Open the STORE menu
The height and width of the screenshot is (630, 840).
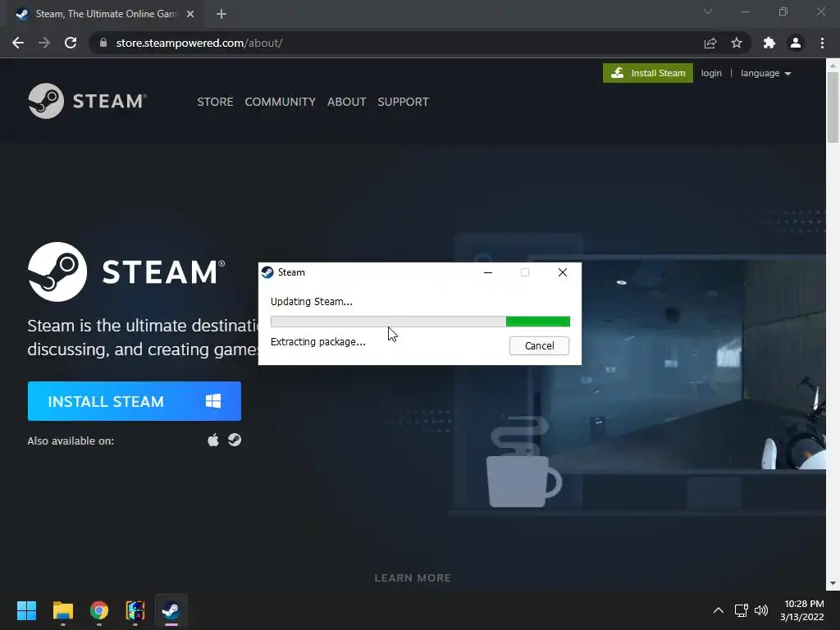point(215,102)
